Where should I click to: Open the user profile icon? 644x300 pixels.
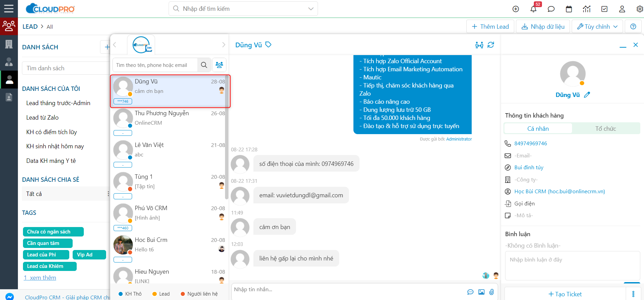(622, 9)
